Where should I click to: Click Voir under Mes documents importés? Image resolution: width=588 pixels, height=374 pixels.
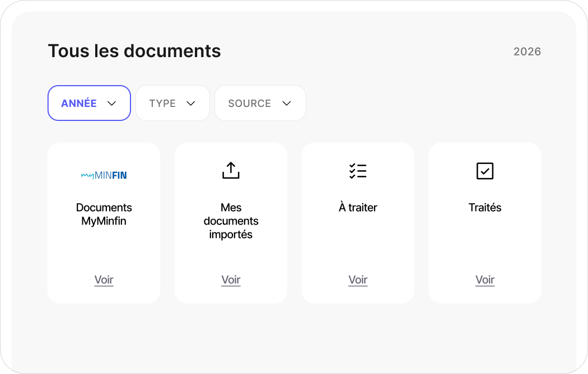click(231, 280)
